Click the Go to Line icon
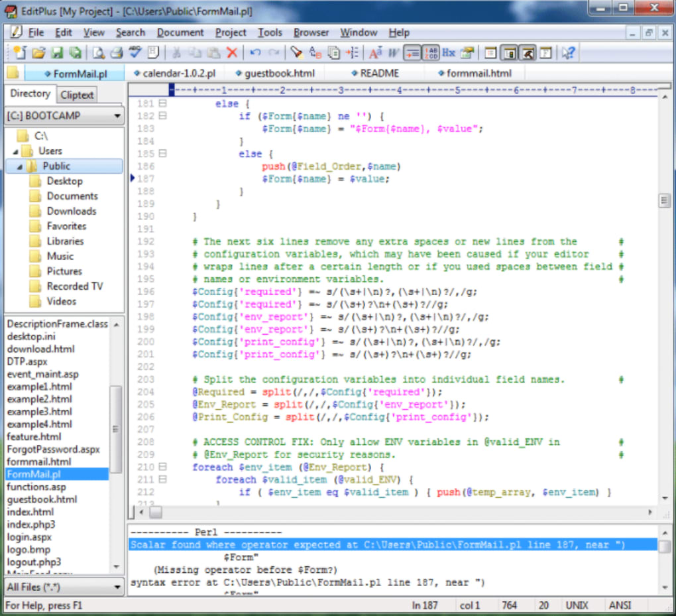This screenshot has height=616, width=676. [x=352, y=52]
